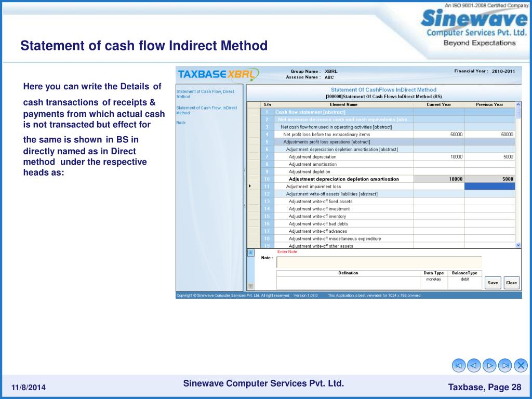Click the Defination column header
Viewport: 532px width, 399px height.
[348, 273]
